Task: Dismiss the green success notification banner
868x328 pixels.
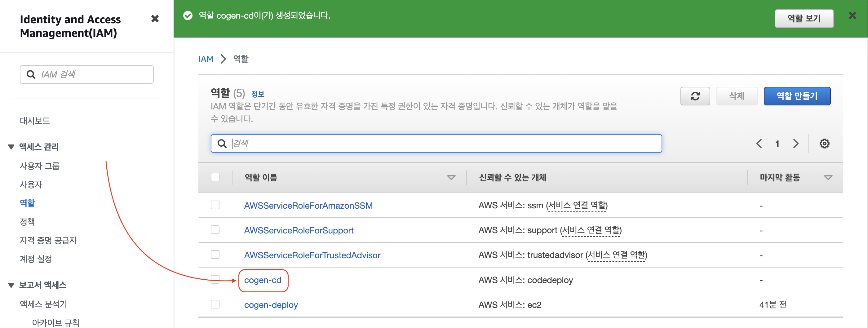Action: coord(852,16)
